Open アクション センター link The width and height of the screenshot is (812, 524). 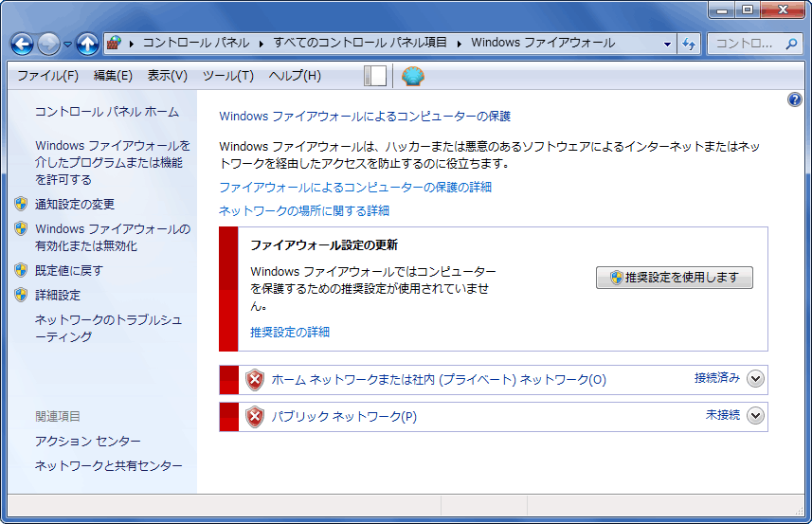pyautogui.click(x=87, y=442)
